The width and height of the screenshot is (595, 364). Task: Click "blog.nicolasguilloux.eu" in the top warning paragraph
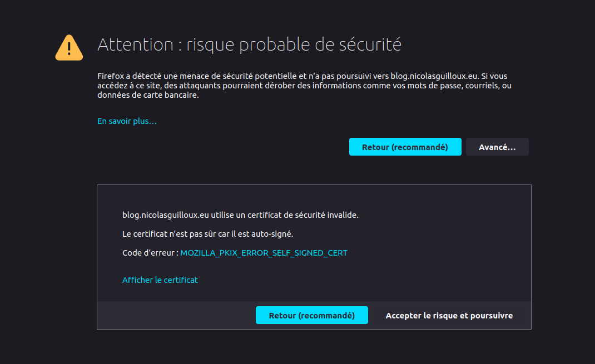pyautogui.click(x=434, y=76)
